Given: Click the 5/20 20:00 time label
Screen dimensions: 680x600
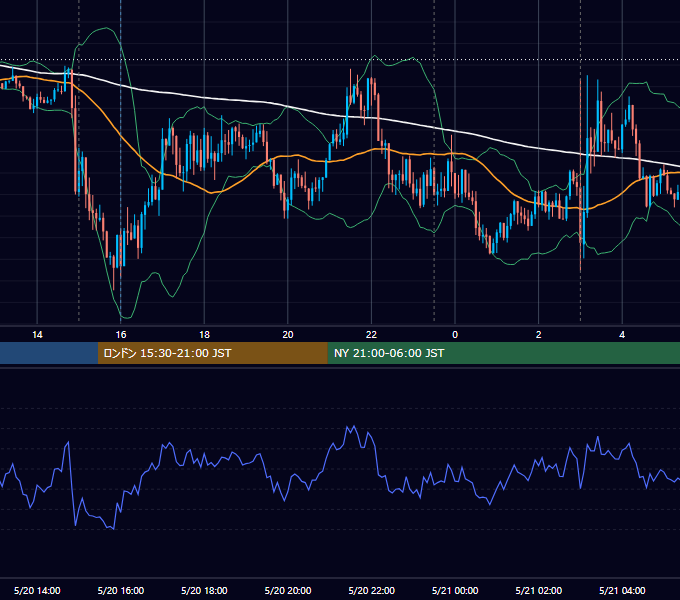Looking at the screenshot, I should (288, 590).
